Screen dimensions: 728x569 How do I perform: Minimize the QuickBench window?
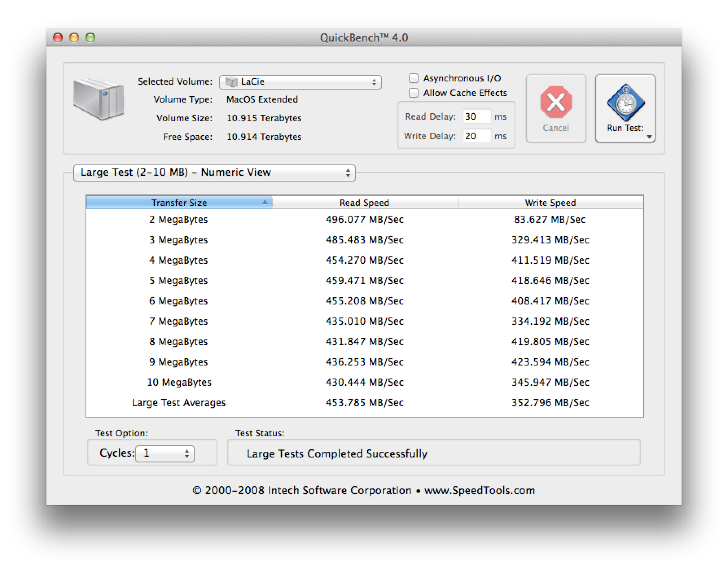74,37
